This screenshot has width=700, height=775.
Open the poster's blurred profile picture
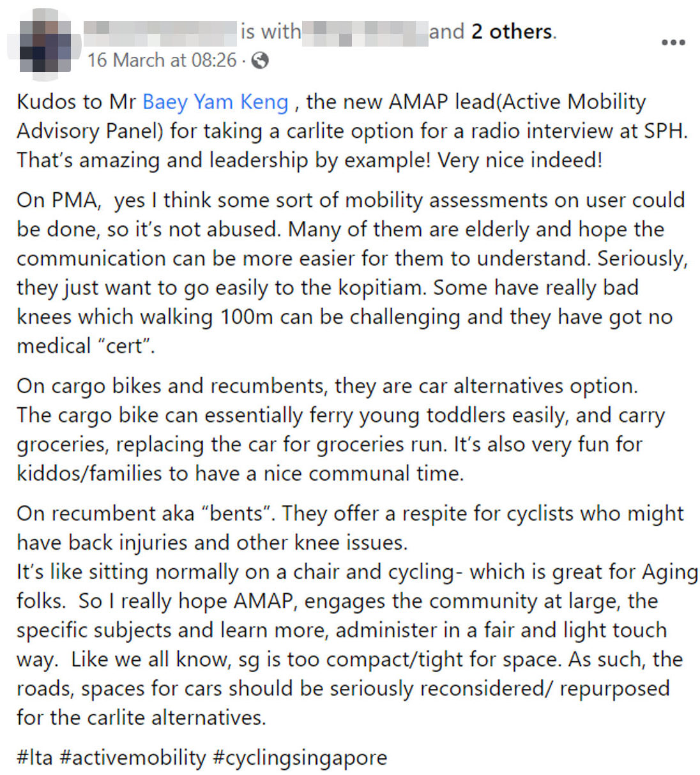[43, 46]
